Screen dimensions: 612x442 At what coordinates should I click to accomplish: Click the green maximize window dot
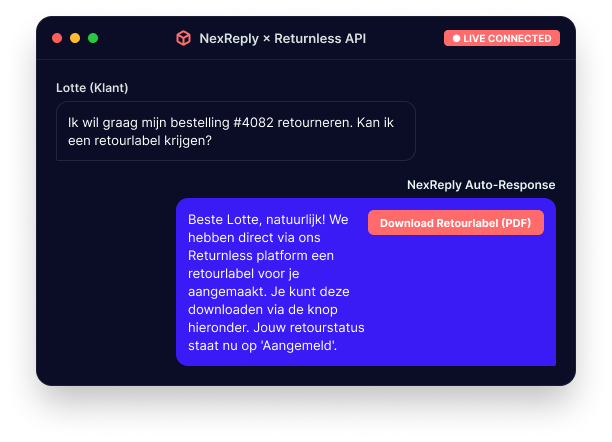pyautogui.click(x=93, y=38)
